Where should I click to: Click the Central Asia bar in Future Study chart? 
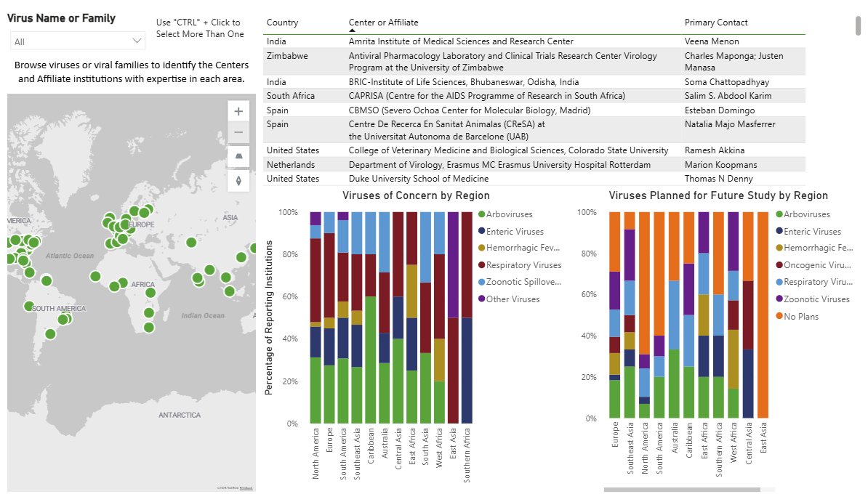point(748,315)
